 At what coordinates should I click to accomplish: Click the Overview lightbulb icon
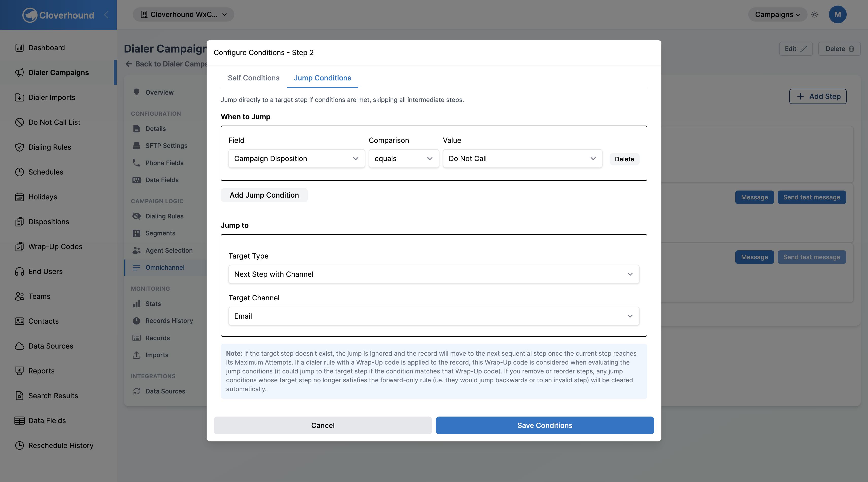pos(137,92)
